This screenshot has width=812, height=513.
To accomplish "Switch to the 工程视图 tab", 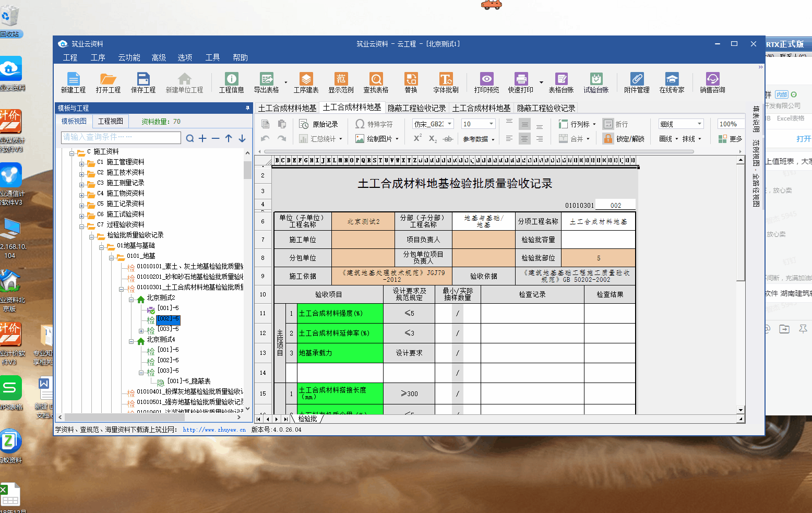I will [111, 121].
